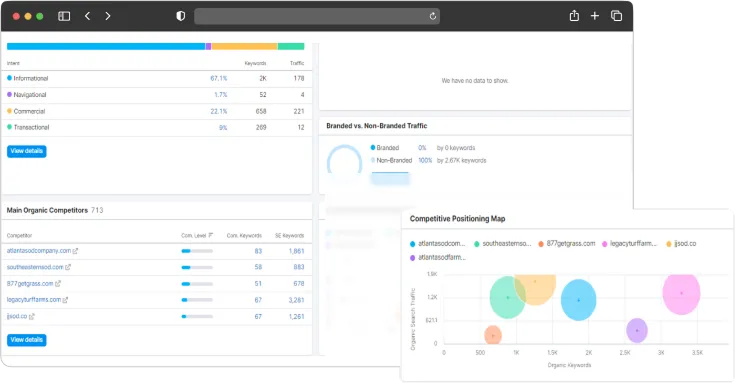The image size is (738, 392).
Task: Open the privacy shield icon
Action: click(181, 16)
